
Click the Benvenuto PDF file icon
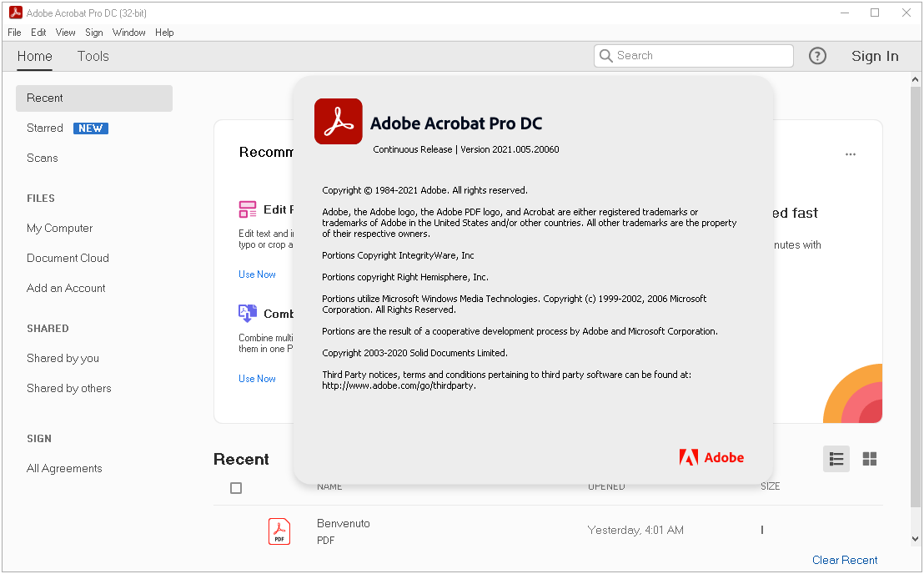(279, 531)
